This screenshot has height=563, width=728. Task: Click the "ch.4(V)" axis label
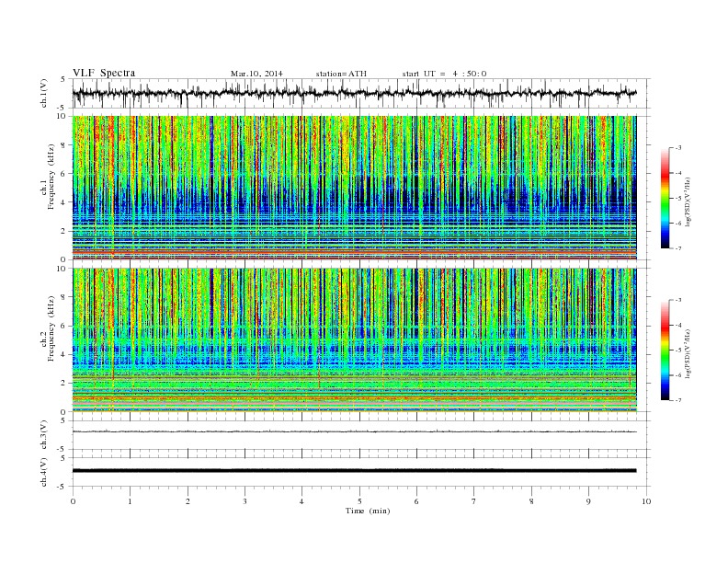point(44,472)
